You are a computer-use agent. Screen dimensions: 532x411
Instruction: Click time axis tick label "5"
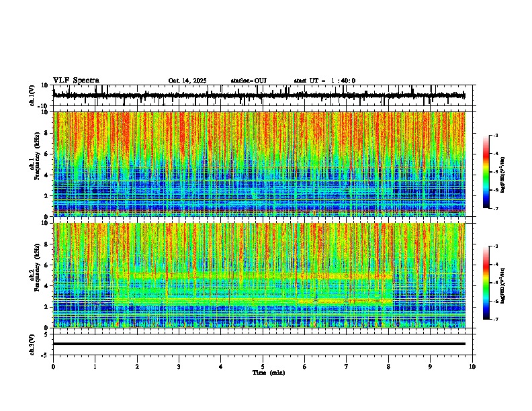[x=263, y=367]
